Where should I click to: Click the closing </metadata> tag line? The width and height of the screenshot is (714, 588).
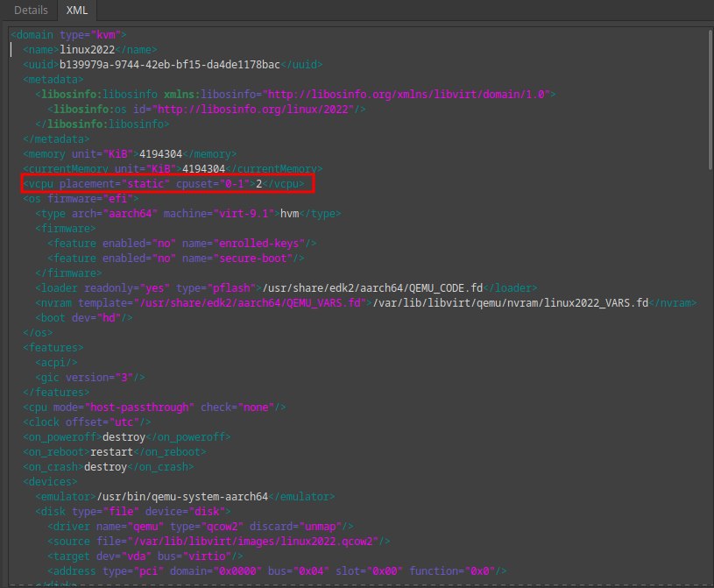56,139
